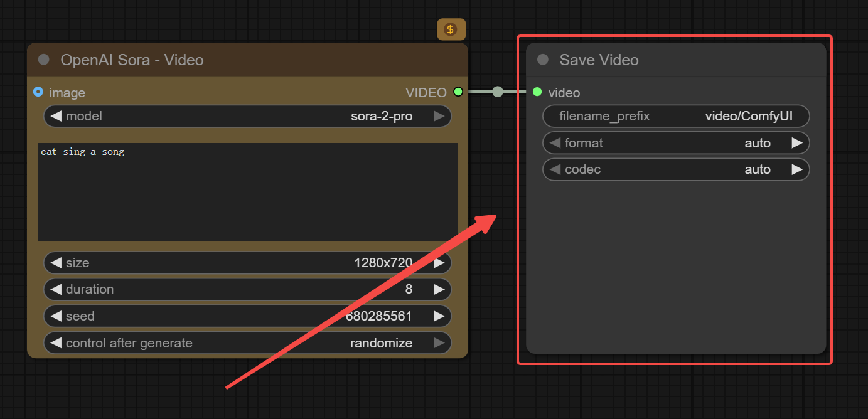Click the dollar-sign API pricing badge

coord(451,29)
